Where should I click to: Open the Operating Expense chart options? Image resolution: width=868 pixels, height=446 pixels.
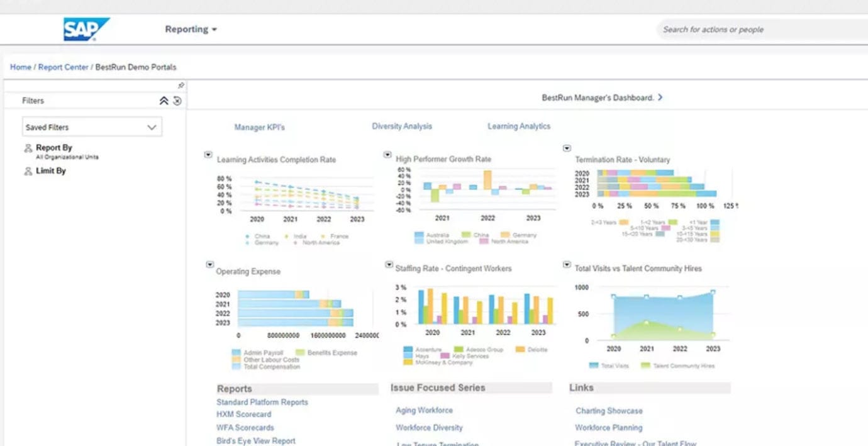[x=209, y=264]
